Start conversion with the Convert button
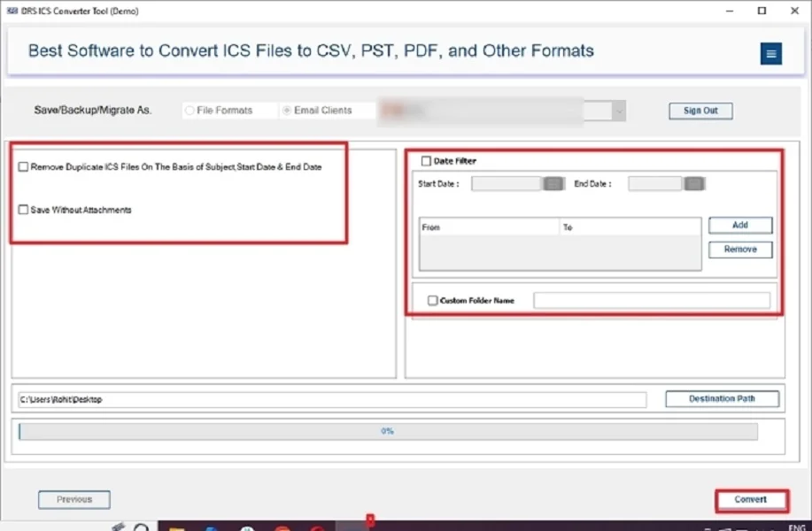Viewport: 812px width, 531px height. [x=751, y=500]
